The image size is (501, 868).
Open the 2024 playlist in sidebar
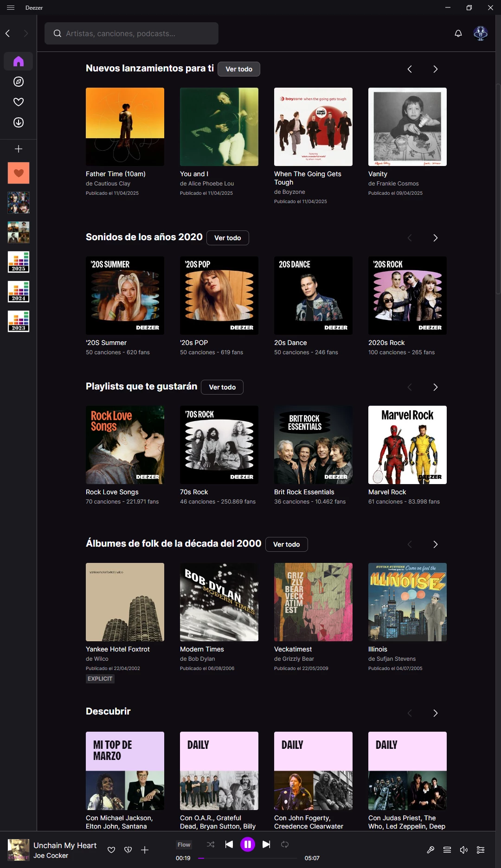pyautogui.click(x=19, y=292)
